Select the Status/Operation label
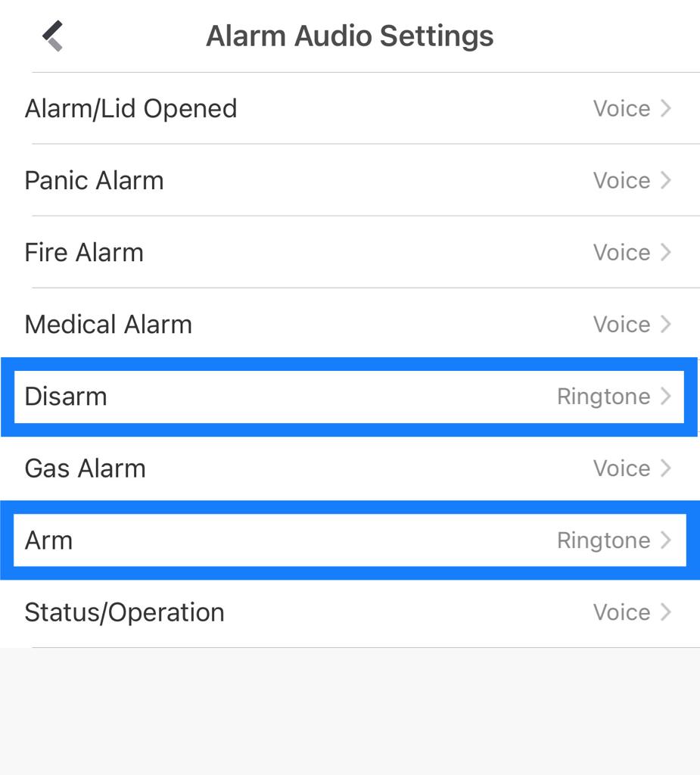The height and width of the screenshot is (775, 700). click(x=124, y=612)
